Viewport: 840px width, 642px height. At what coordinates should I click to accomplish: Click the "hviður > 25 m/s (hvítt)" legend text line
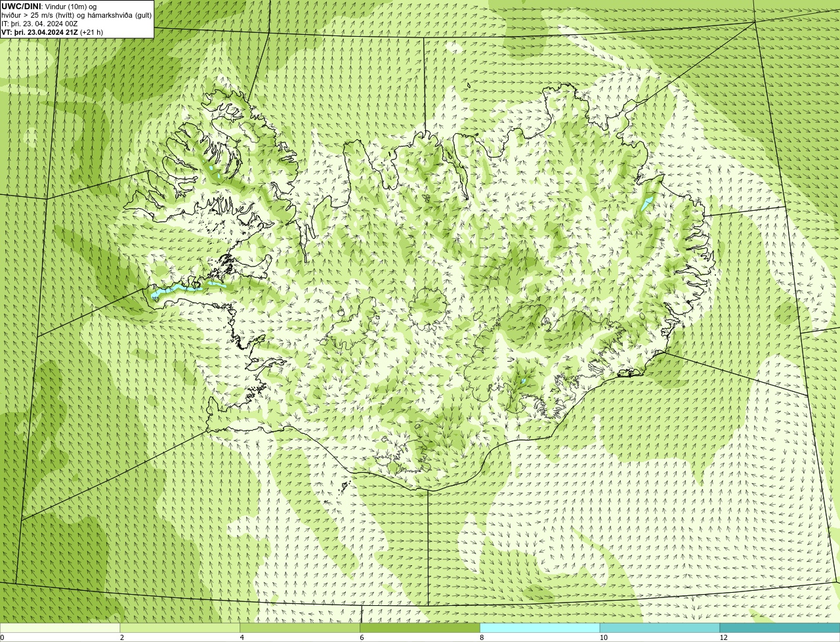[x=77, y=15]
